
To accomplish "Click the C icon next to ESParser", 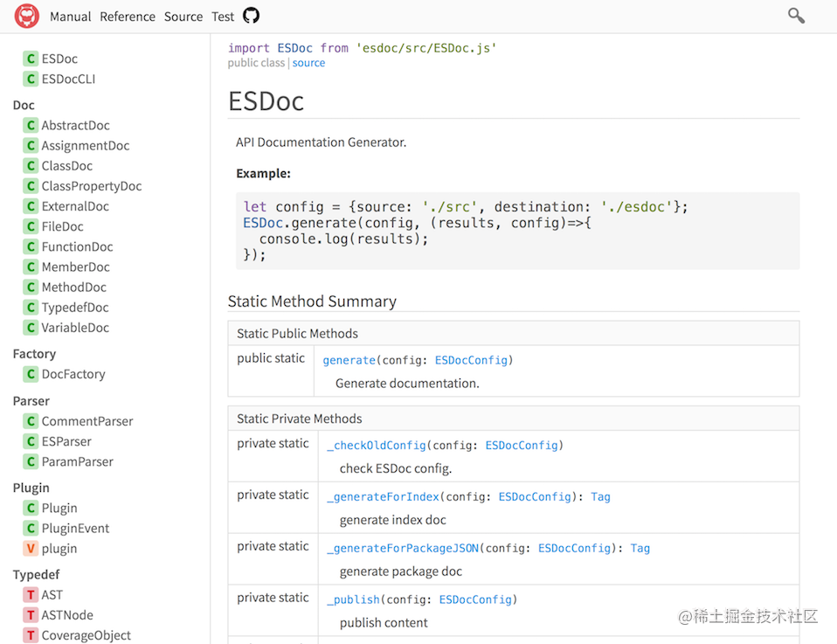I will (x=31, y=441).
